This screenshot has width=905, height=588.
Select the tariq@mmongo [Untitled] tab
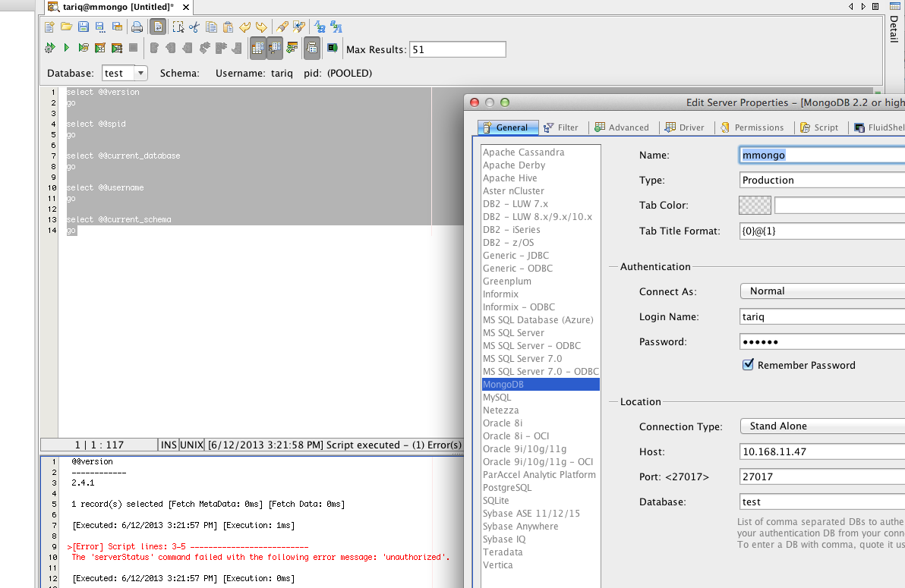(x=118, y=8)
